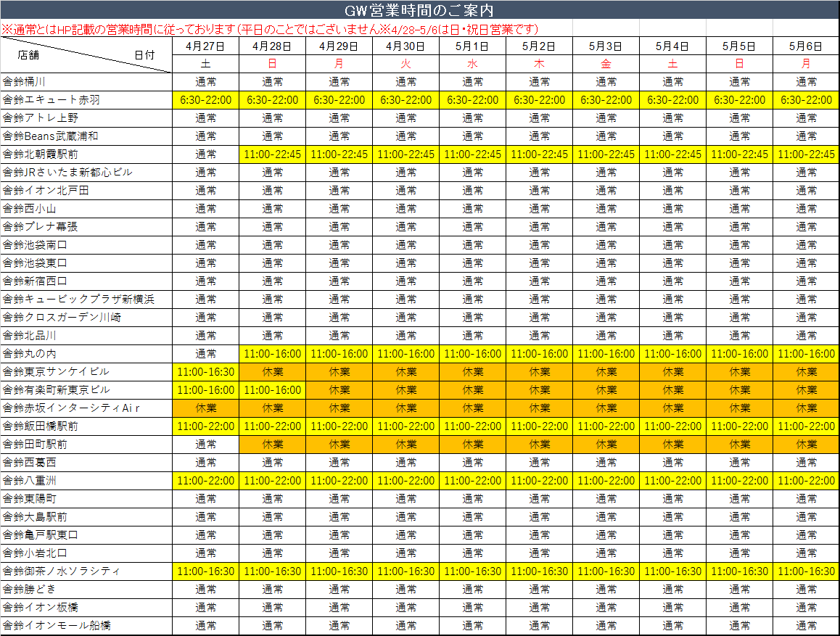Select the store row '舎鈴イオン北戸田'
840x636 pixels.
tap(420, 191)
